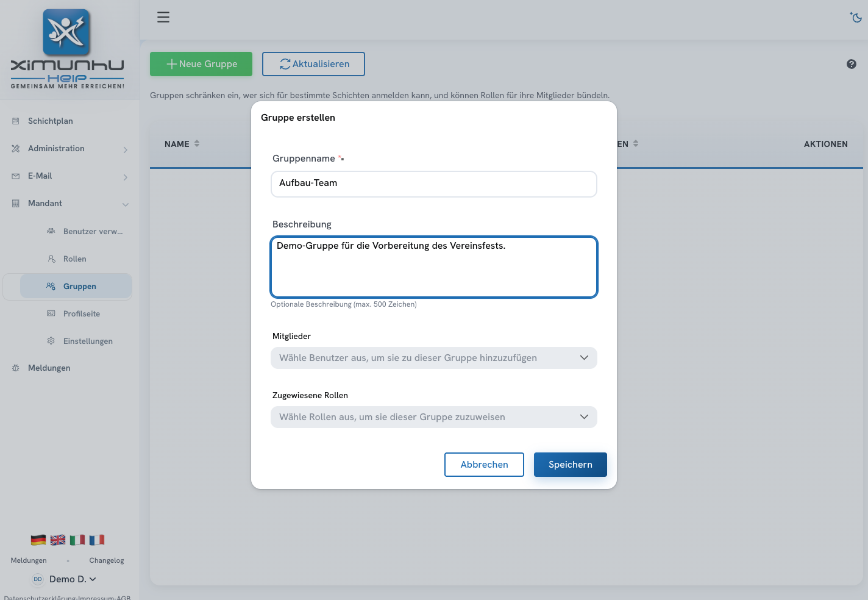This screenshot has width=868, height=600.
Task: Select Gruppen in the sidebar
Action: [76, 287]
